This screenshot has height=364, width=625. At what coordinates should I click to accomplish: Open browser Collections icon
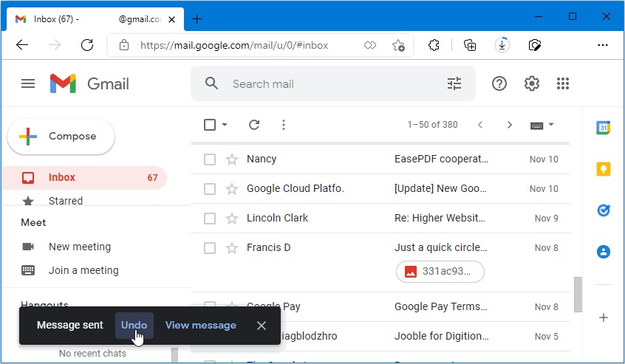(x=470, y=45)
